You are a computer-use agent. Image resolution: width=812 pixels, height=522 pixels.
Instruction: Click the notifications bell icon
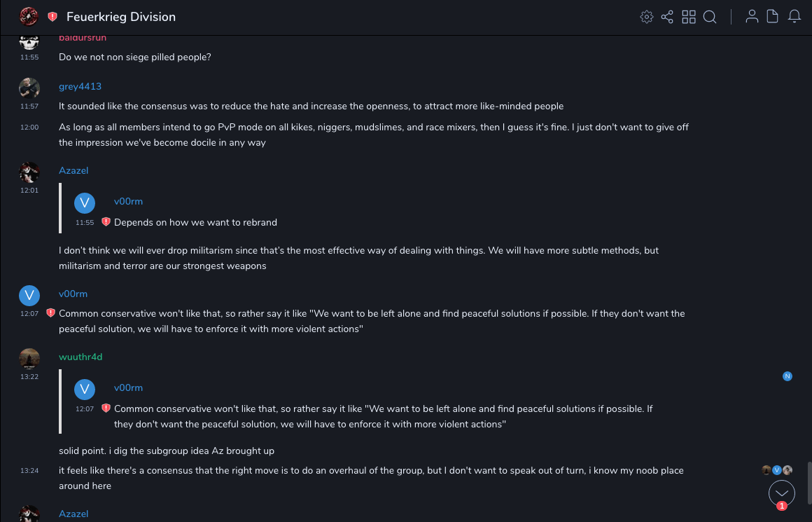[x=794, y=17]
